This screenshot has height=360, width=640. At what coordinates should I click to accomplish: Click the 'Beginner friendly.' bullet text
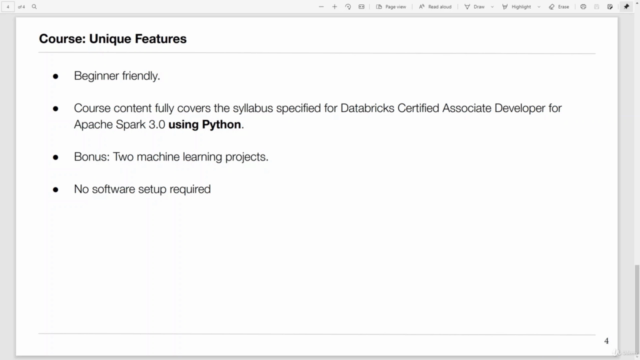117,76
